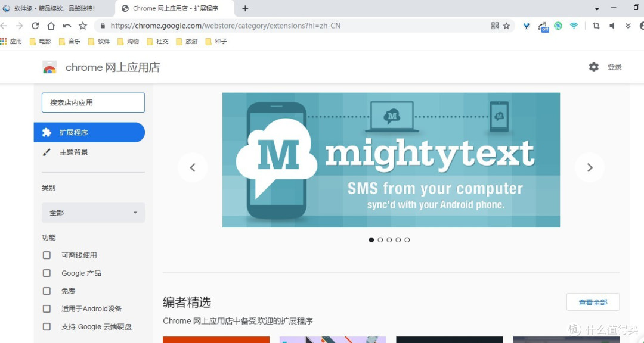Open 电影 bookmark folder
The width and height of the screenshot is (644, 343).
pos(41,42)
